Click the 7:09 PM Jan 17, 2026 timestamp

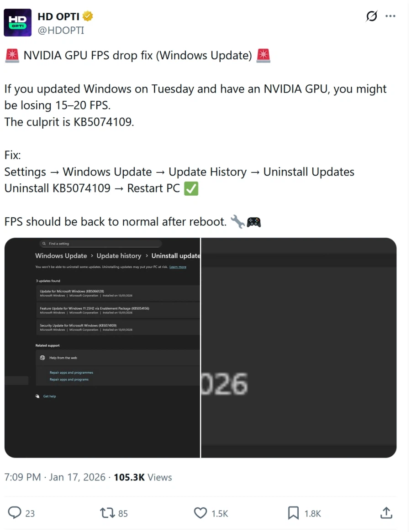55,477
